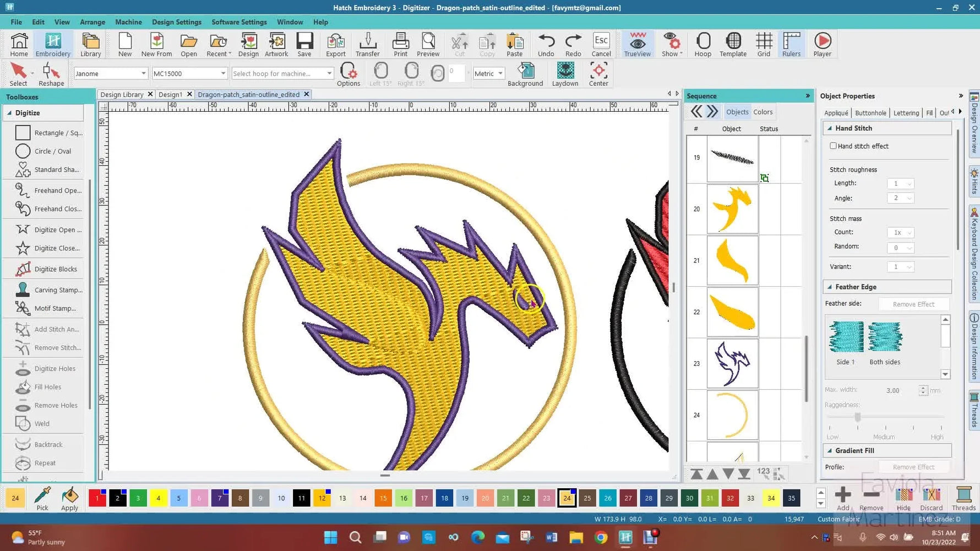Toggle TrueView stitch display
This screenshot has width=980, height=551.
click(637, 43)
